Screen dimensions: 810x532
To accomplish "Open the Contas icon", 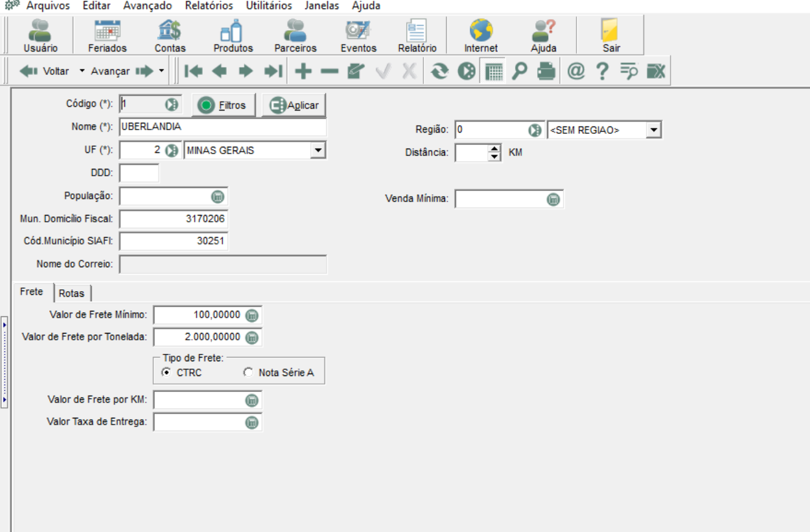I will click(170, 36).
